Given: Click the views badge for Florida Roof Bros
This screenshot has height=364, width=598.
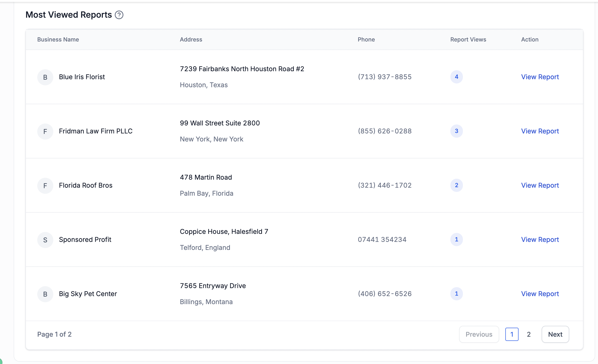Looking at the screenshot, I should pos(456,185).
